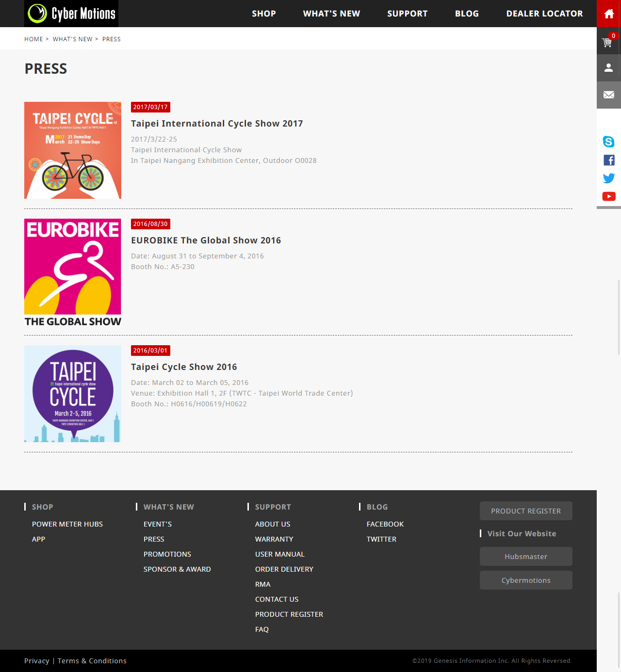Open footer SPONSOR & AWARD link

point(177,569)
